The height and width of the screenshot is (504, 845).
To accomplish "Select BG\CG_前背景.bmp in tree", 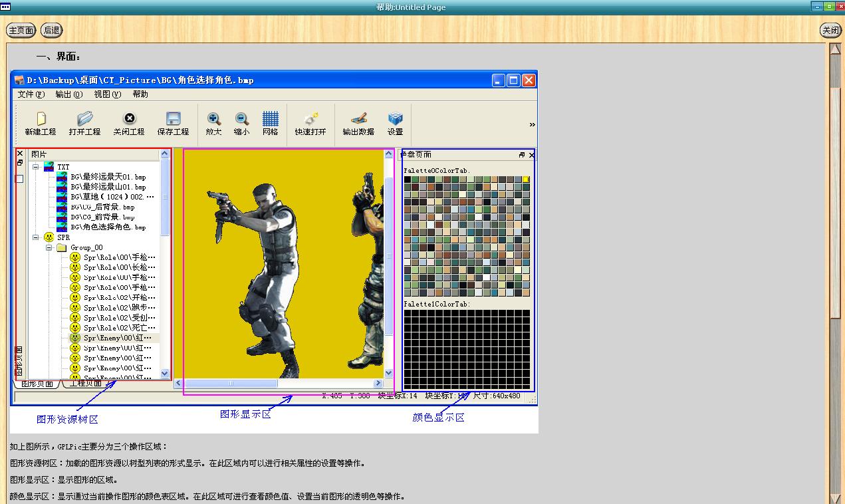I will point(102,217).
